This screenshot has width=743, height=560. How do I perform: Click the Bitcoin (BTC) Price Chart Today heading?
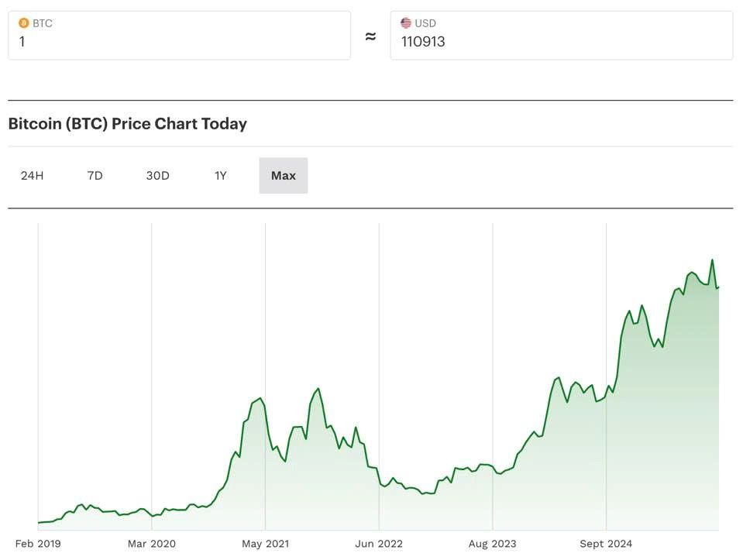pyautogui.click(x=127, y=123)
